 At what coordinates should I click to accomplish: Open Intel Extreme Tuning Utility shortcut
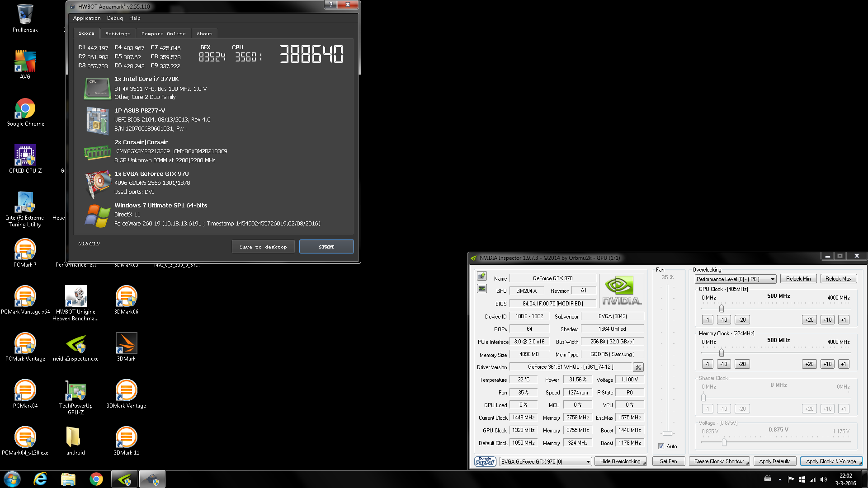[x=25, y=209]
